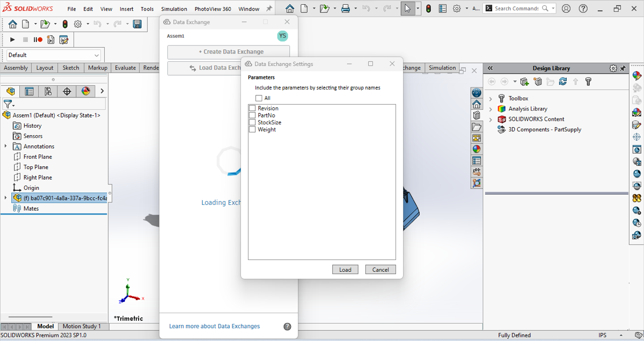
Task: Click the Refresh icon in Design Library
Action: pyautogui.click(x=562, y=81)
